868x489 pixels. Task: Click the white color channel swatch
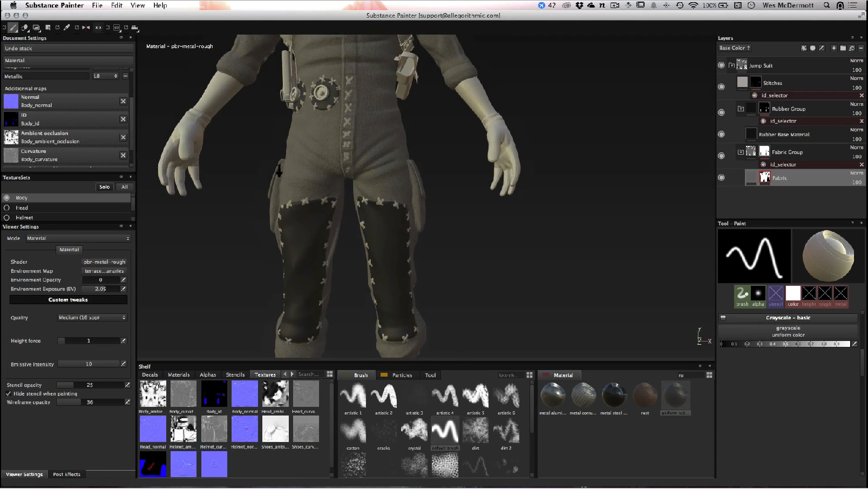point(793,293)
